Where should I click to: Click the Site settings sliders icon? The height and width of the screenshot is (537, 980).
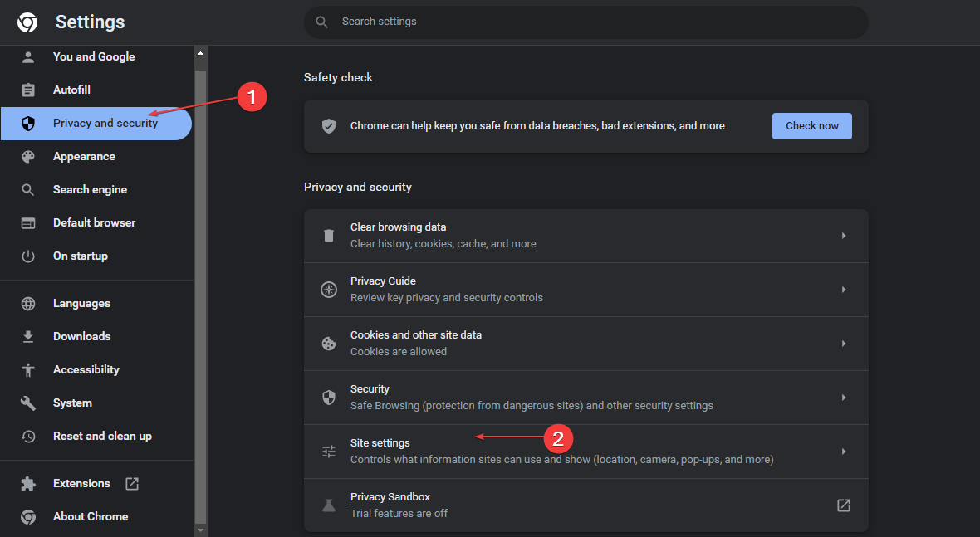(329, 452)
